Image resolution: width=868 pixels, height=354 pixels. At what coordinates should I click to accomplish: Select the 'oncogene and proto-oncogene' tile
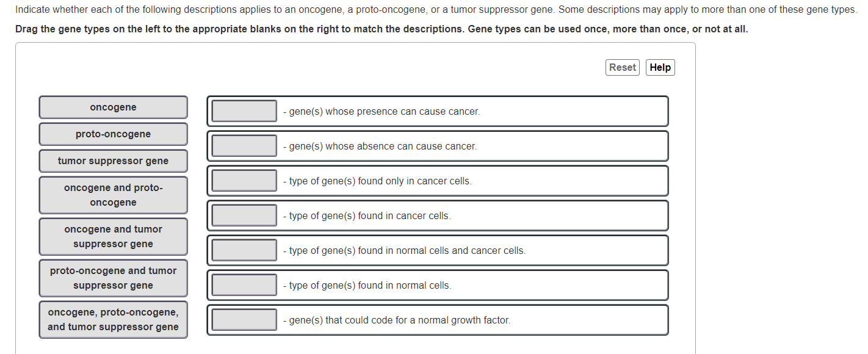[x=113, y=195]
